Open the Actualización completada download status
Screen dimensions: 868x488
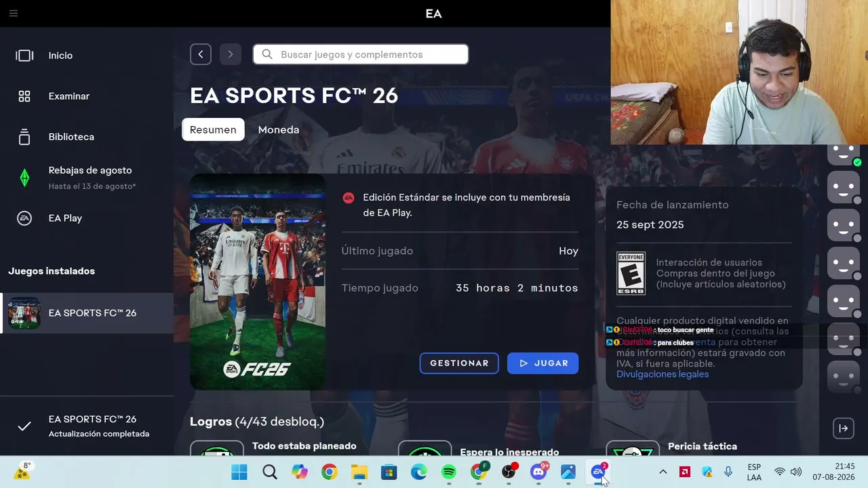pyautogui.click(x=87, y=426)
